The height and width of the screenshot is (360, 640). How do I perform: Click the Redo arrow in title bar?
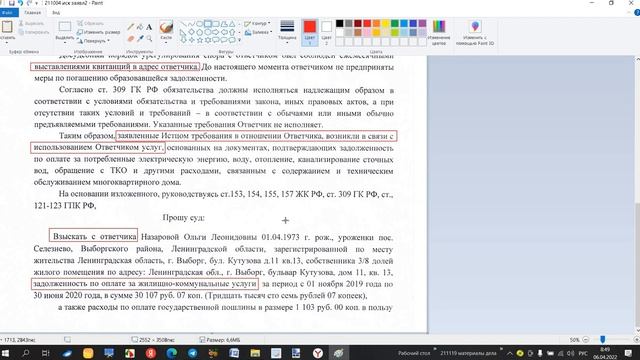coord(29,3)
